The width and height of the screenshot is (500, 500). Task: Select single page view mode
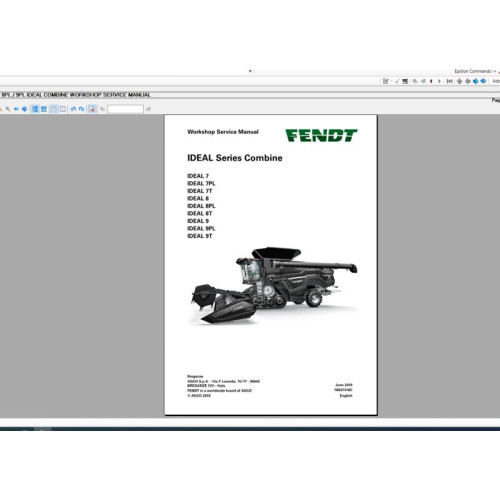pos(54,109)
